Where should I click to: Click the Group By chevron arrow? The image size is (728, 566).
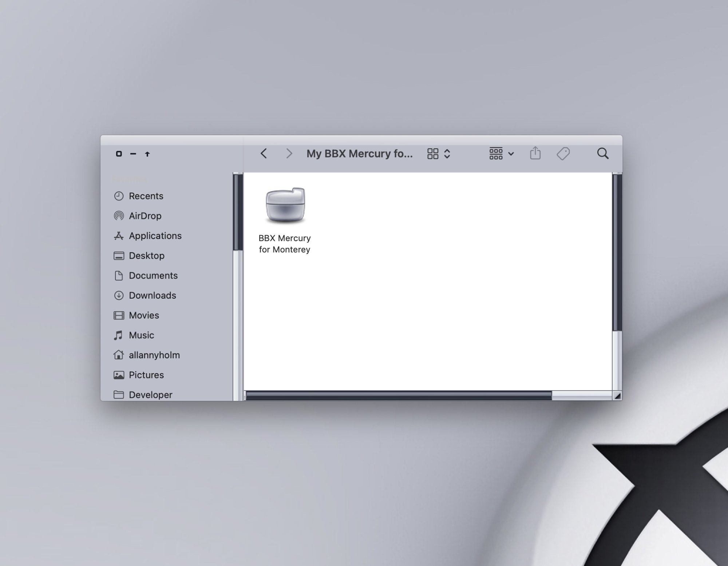pyautogui.click(x=511, y=154)
